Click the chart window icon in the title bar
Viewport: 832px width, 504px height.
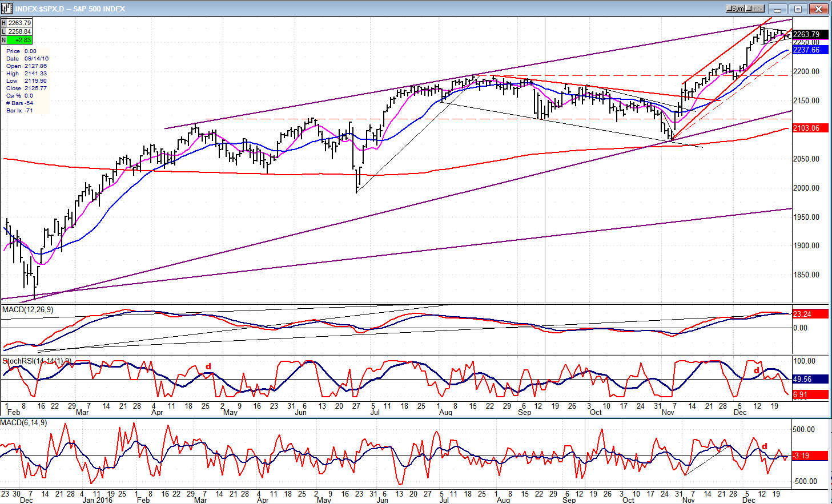7,8
